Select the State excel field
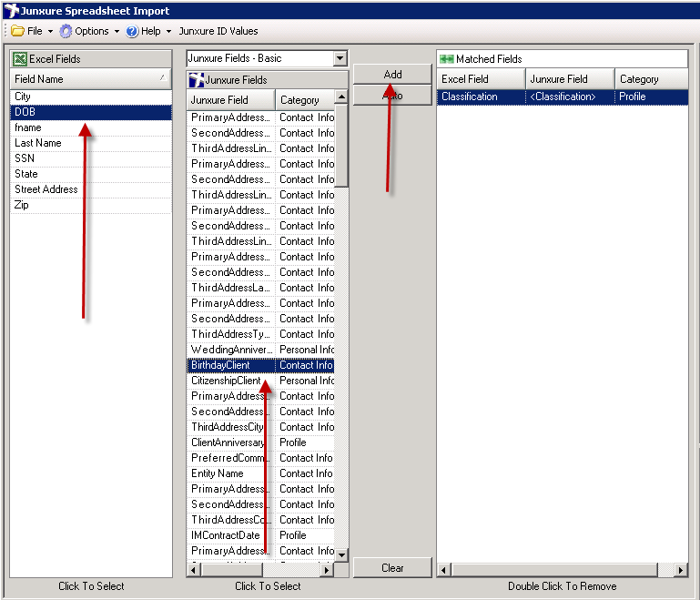The image size is (700, 600). point(91,174)
